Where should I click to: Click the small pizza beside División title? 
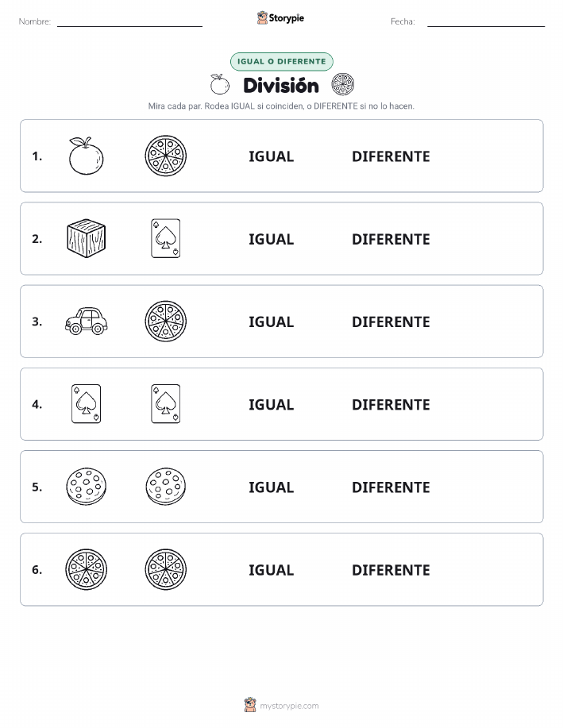[343, 85]
